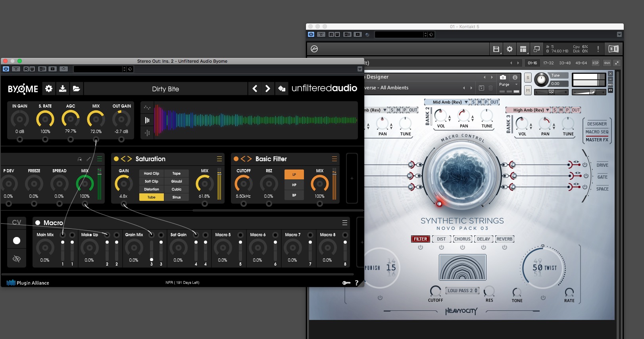This screenshot has height=339, width=644.
Task: Click Kontakt minimize view windows icon
Action: [536, 49]
